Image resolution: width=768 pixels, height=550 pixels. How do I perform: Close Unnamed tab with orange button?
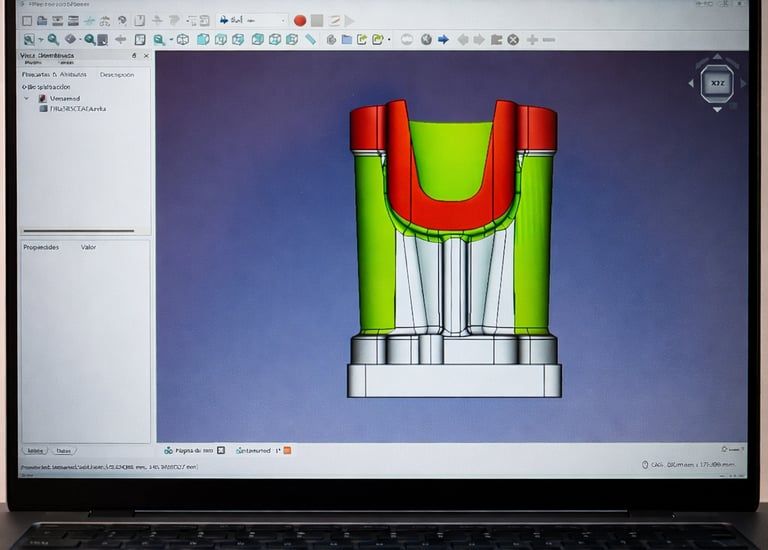pyautogui.click(x=288, y=450)
